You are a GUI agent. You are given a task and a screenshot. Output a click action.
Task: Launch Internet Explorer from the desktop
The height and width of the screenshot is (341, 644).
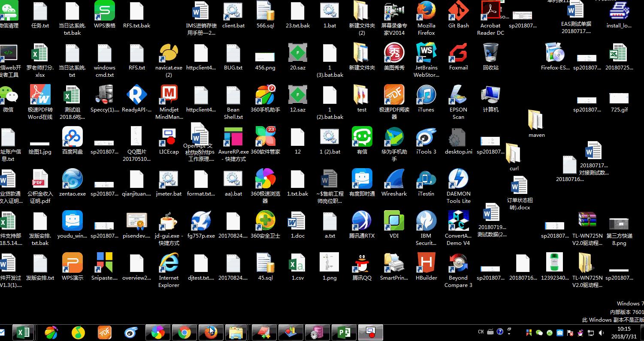169,263
